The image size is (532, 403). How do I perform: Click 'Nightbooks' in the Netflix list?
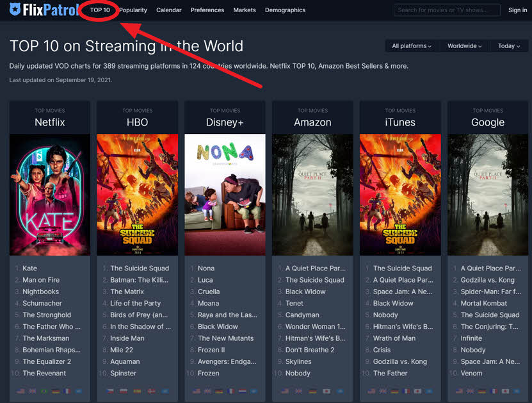tap(40, 292)
